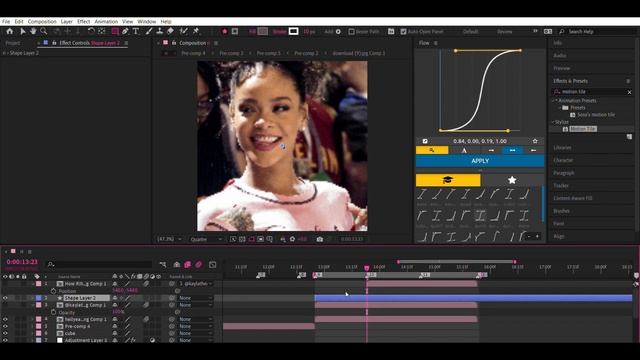This screenshot has height=360, width=640.
Task: Open the File menu
Action: coord(6,21)
